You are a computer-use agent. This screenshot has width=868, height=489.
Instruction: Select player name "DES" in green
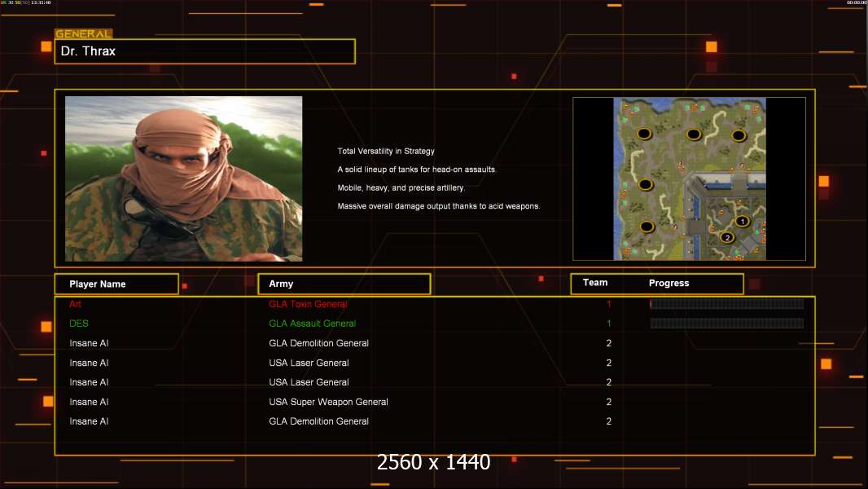coord(79,324)
